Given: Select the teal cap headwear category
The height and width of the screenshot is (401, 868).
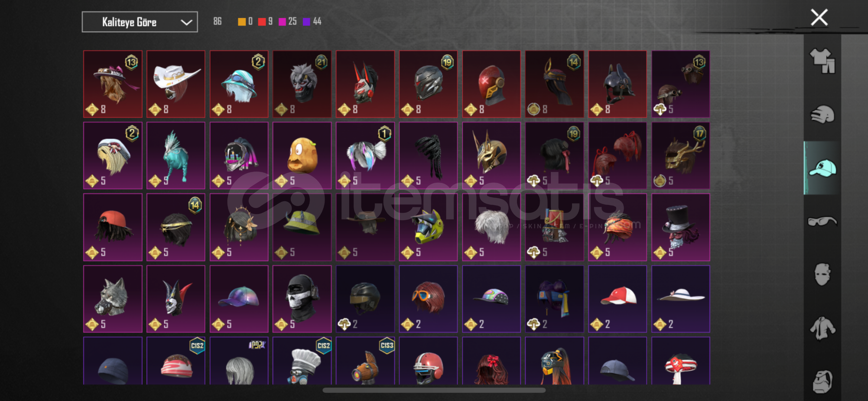Looking at the screenshot, I should tap(822, 168).
